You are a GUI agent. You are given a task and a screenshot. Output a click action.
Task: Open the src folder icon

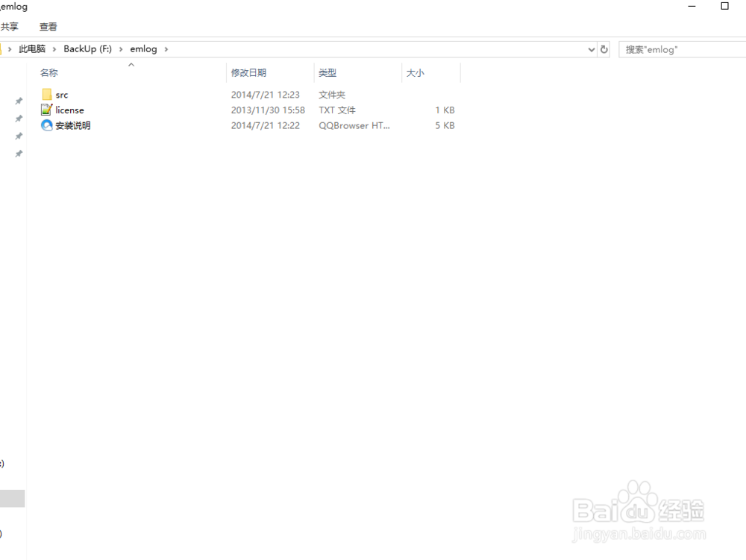(x=46, y=95)
